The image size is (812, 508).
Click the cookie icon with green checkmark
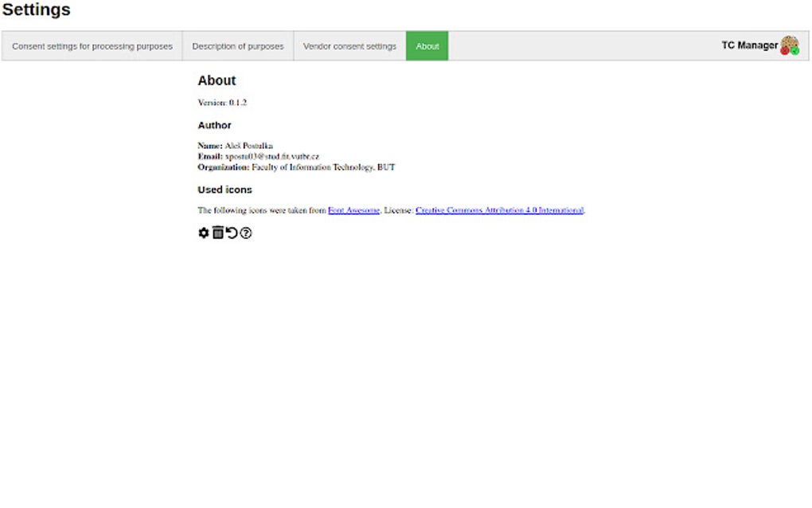(794, 50)
